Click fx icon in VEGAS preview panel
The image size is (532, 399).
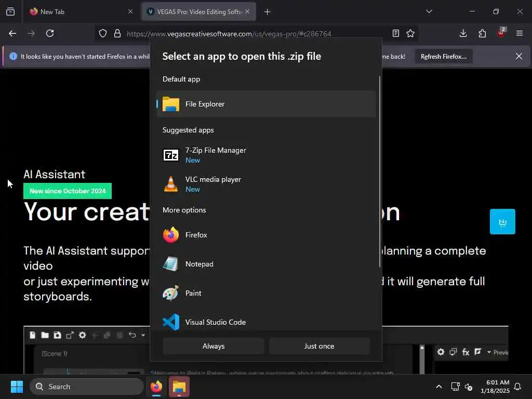466,352
